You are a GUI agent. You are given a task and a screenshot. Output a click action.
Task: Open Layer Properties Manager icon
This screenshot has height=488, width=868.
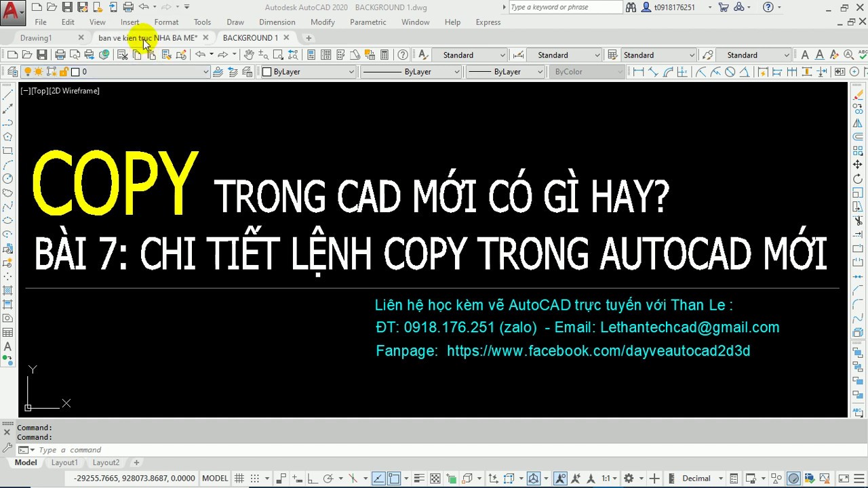[x=13, y=72]
